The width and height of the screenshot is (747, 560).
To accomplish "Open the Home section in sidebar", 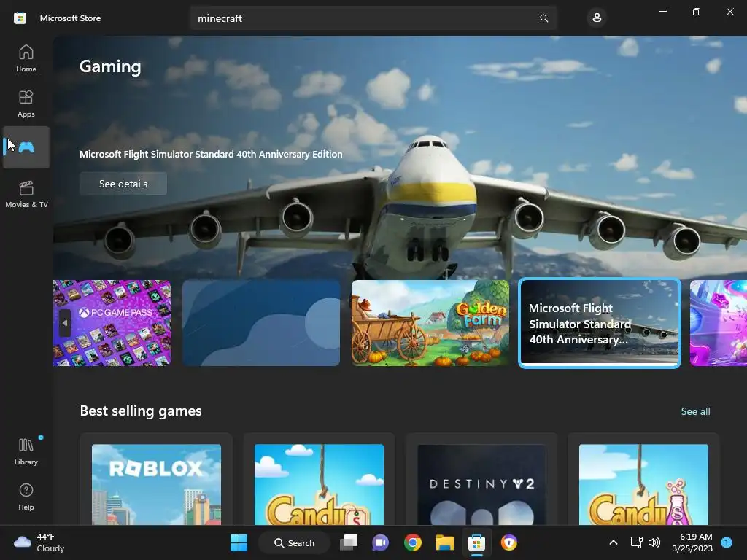I will [26, 58].
